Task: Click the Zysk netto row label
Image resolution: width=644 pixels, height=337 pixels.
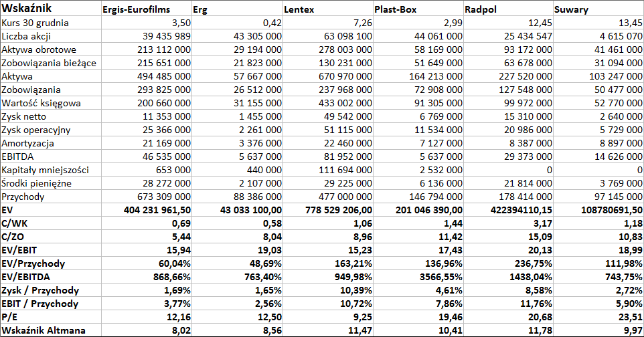Action: (50, 116)
